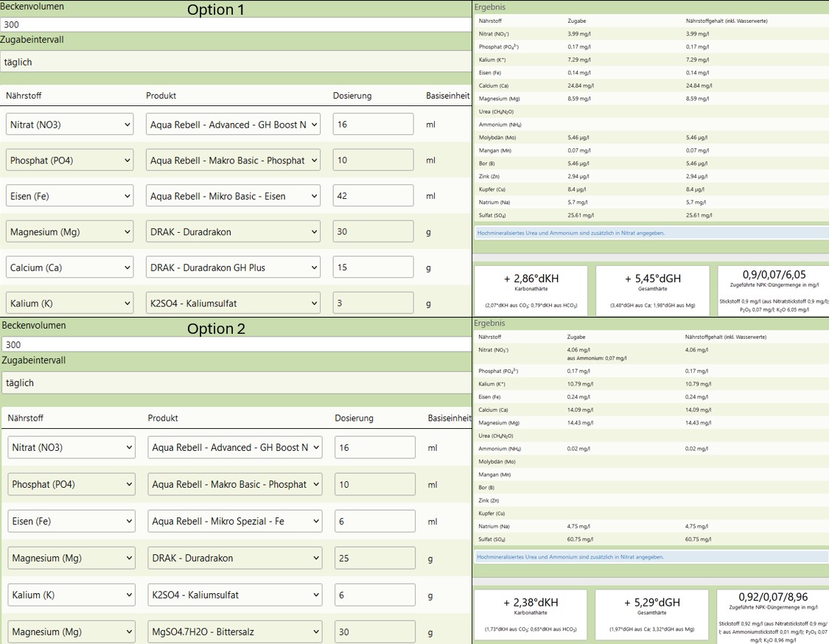Open Option 2 Zugabeintervall täglich selector

point(235,382)
